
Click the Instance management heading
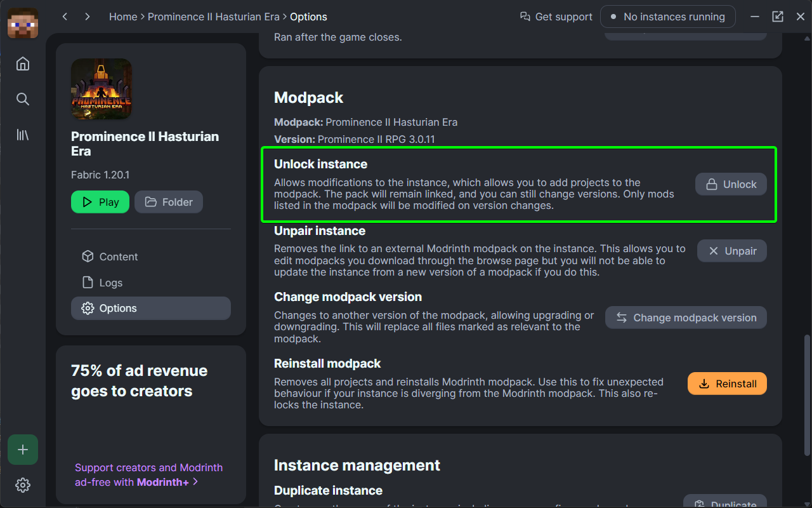357,465
